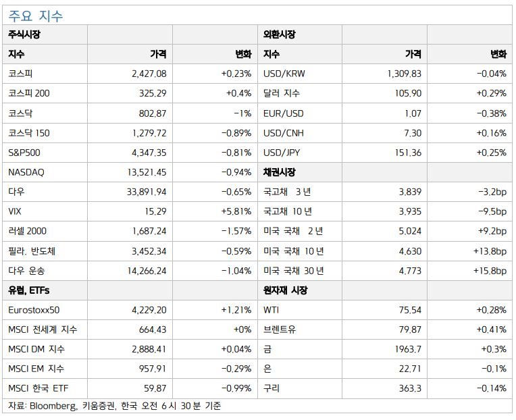Viewport: 516px width, 420px height.
Task: Click the USD/JPY row label
Action: coord(282,153)
